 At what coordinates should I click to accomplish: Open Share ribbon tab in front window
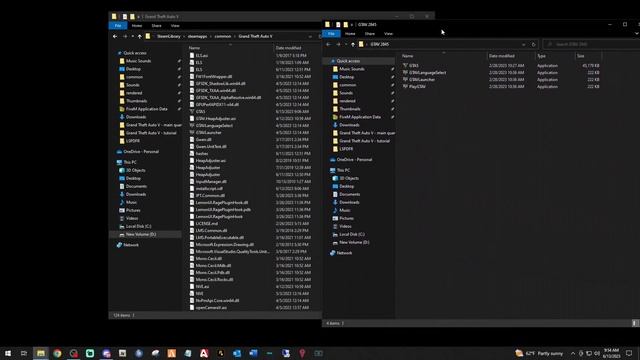[370, 33]
